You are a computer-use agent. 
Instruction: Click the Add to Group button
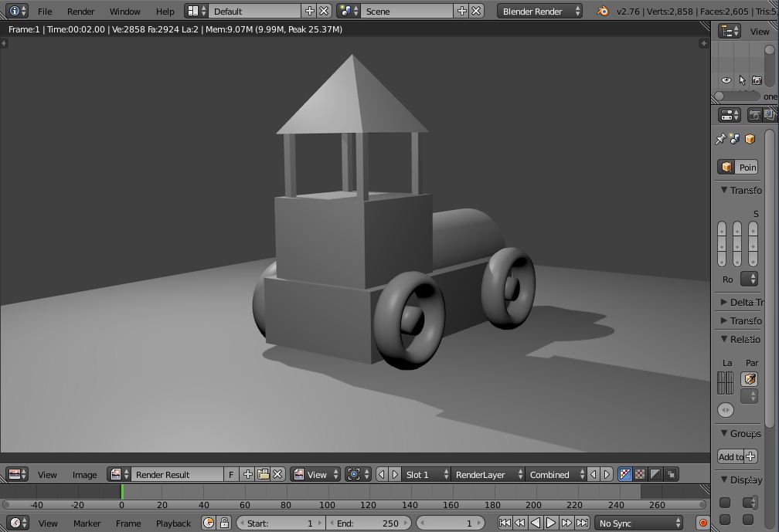pyautogui.click(x=732, y=456)
